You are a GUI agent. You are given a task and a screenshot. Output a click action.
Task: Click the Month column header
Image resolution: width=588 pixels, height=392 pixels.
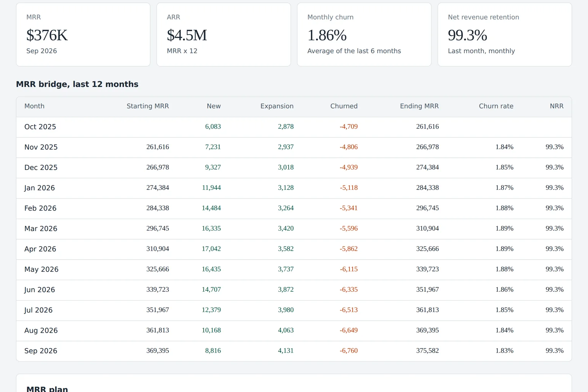pos(34,106)
